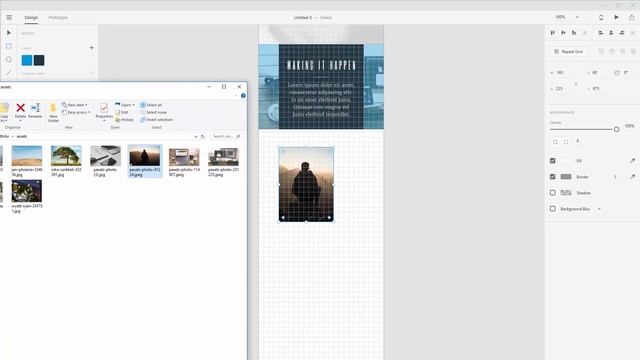Click Select all in the Explorer ribbon
Viewport: 640px width, 360px height.
[x=151, y=105]
